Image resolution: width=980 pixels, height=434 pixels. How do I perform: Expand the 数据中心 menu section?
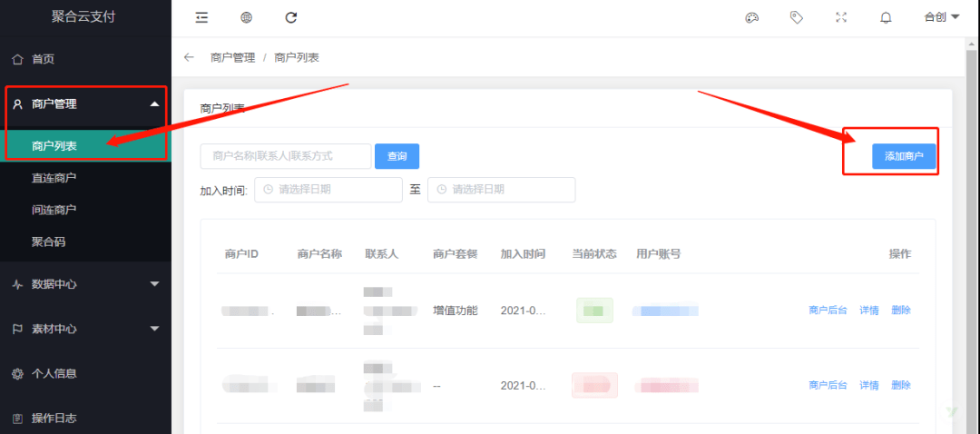pyautogui.click(x=85, y=284)
